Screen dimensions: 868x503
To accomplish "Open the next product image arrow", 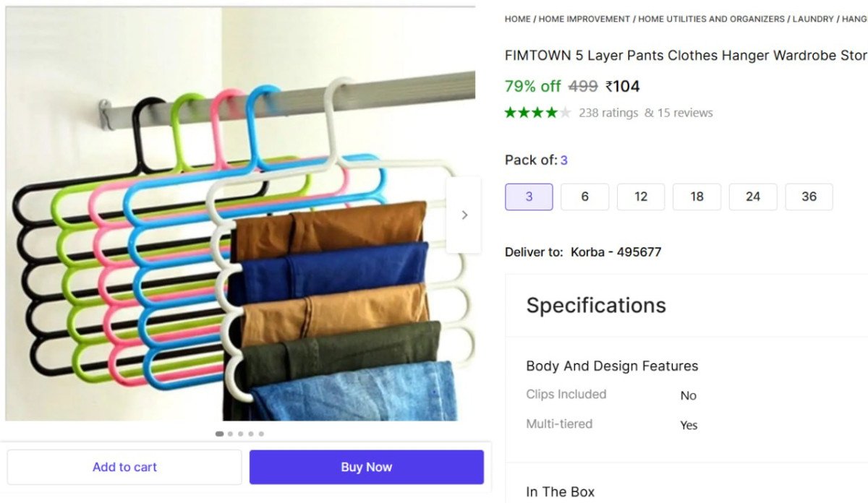I will tap(464, 215).
